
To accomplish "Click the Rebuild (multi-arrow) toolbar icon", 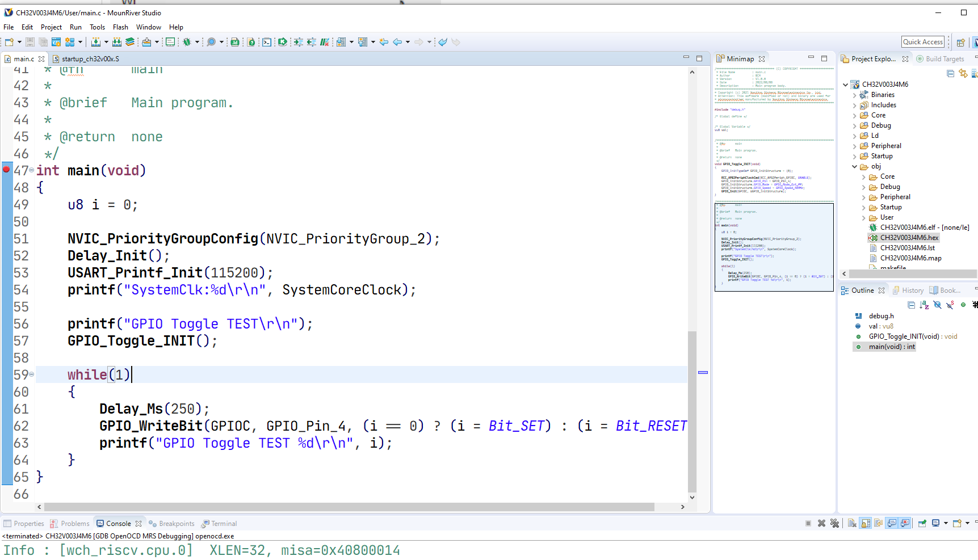I will pos(117,42).
